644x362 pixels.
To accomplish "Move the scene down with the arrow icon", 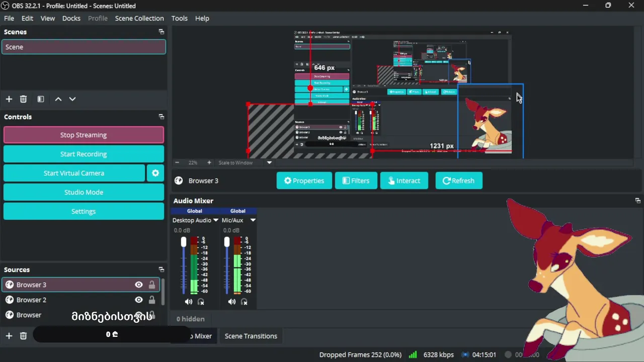I will click(72, 99).
